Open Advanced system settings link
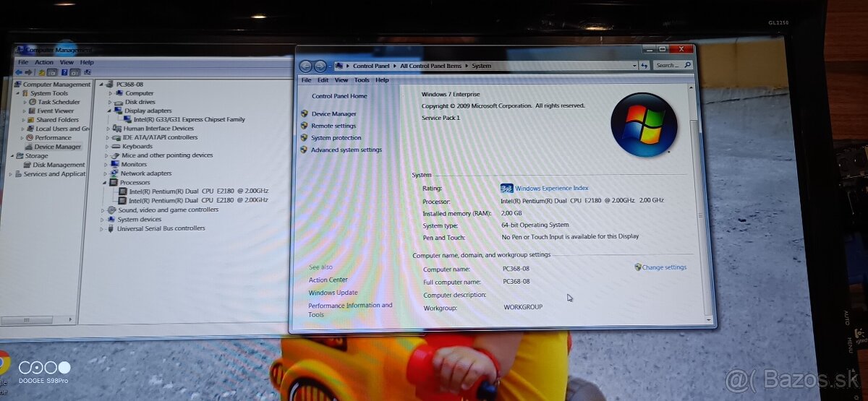This screenshot has width=868, height=401. tap(346, 150)
